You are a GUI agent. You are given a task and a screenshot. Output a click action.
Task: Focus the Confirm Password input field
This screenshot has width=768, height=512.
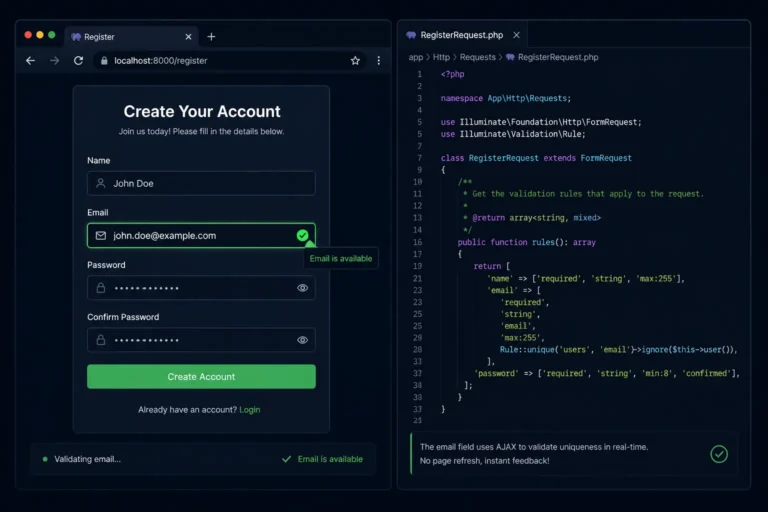[201, 340]
